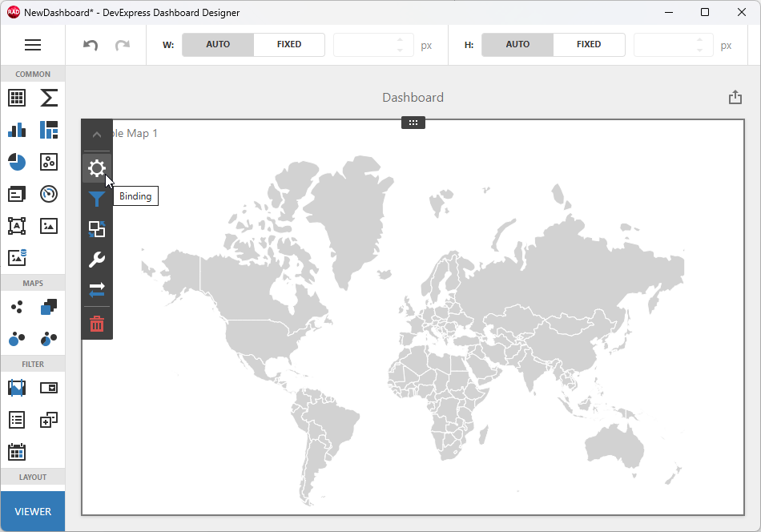Open the Filters pane via funnel icon
761x532 pixels.
(x=97, y=199)
